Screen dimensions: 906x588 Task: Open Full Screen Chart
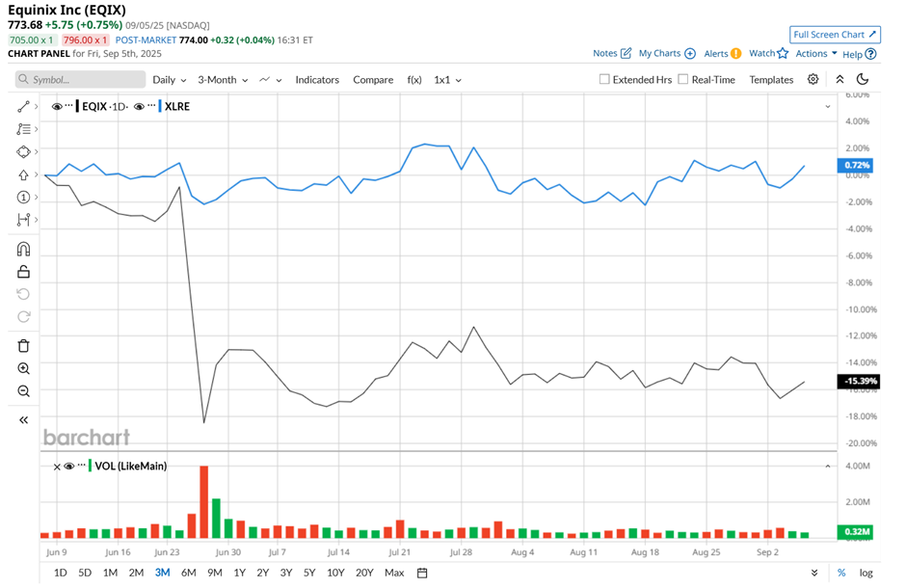[835, 35]
